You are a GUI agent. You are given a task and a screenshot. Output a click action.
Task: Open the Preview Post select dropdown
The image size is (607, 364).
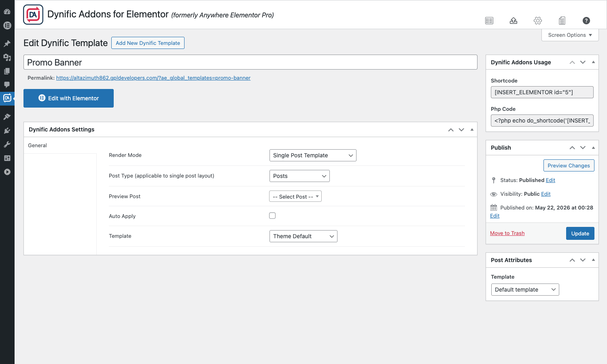[x=295, y=196]
